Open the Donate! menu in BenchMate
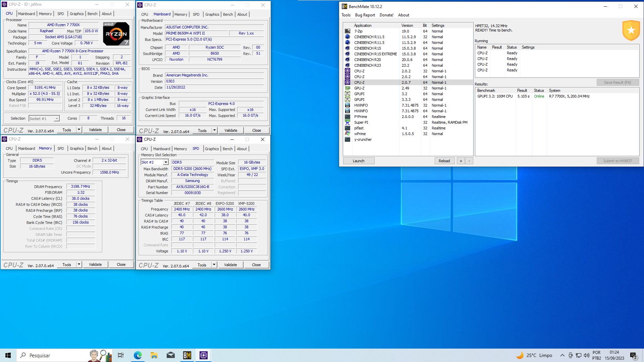Viewport: 644px width, 362px height. click(386, 15)
